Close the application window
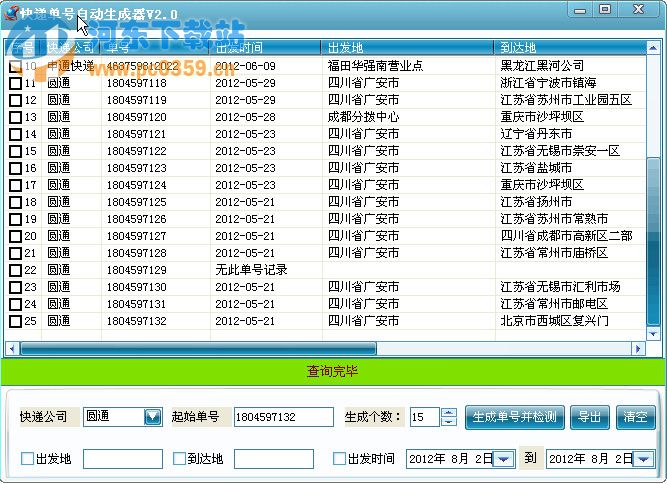667x484 pixels. (638, 10)
